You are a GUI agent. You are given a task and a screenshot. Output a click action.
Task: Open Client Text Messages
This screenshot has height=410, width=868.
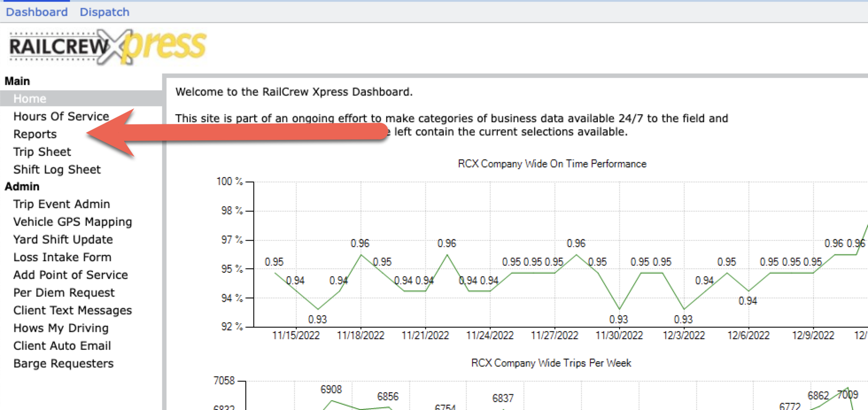click(x=73, y=310)
